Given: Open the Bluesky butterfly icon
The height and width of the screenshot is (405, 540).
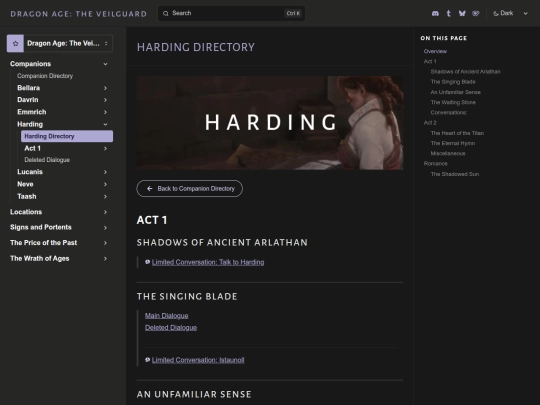Looking at the screenshot, I should click(462, 13).
